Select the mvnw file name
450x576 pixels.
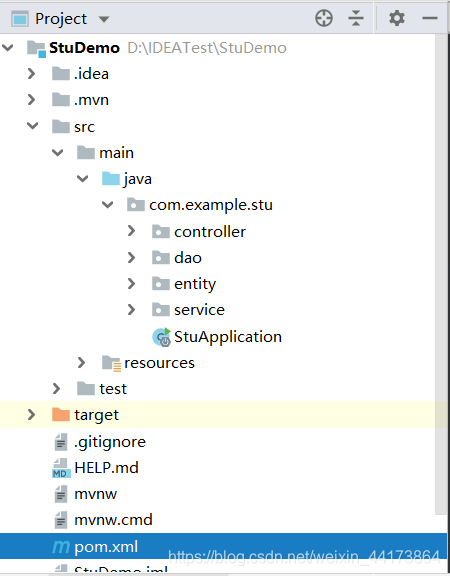click(x=96, y=494)
